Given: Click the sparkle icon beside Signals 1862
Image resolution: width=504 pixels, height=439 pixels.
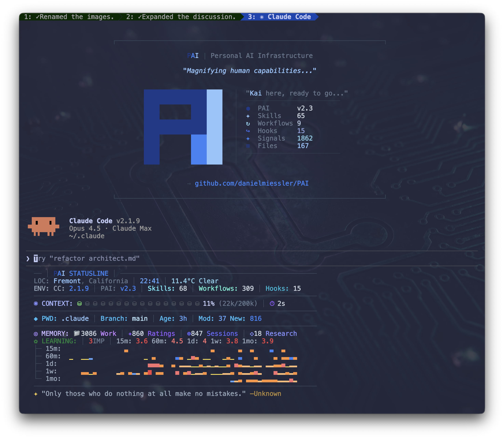Looking at the screenshot, I should point(248,139).
